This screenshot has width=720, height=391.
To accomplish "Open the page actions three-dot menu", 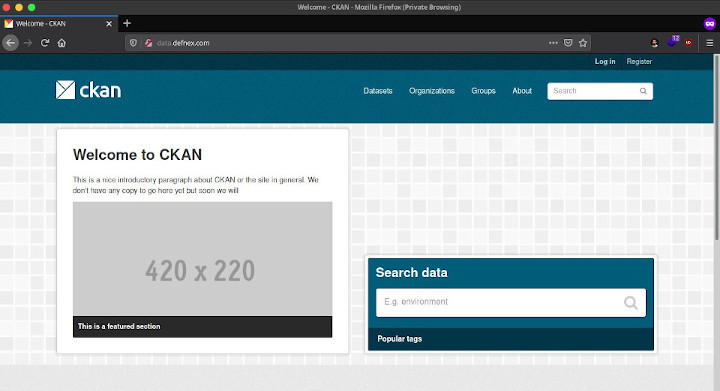I will click(x=553, y=43).
